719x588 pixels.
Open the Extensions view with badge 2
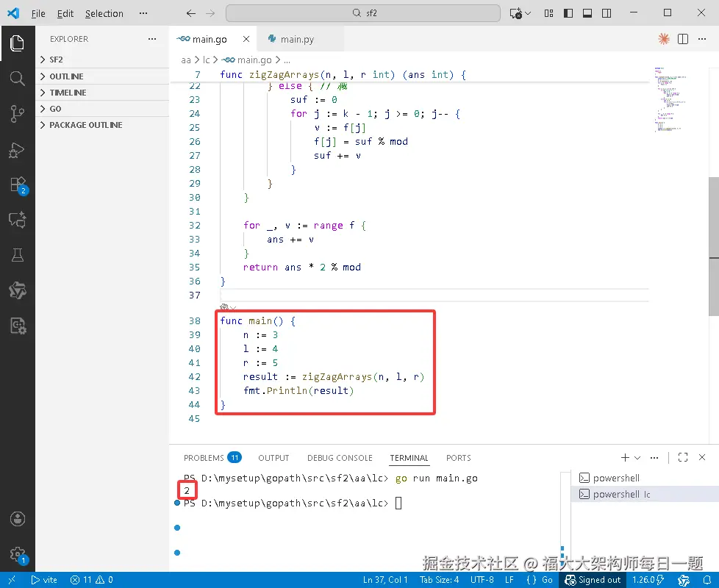18,184
